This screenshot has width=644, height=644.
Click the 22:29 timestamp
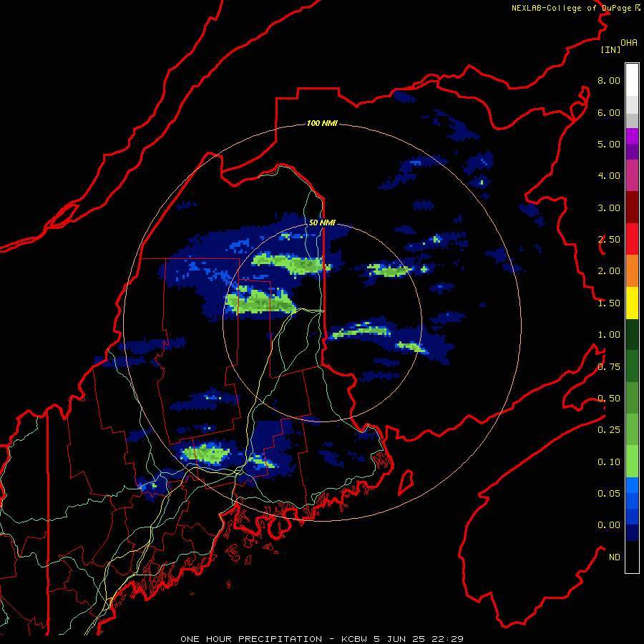click(x=449, y=639)
